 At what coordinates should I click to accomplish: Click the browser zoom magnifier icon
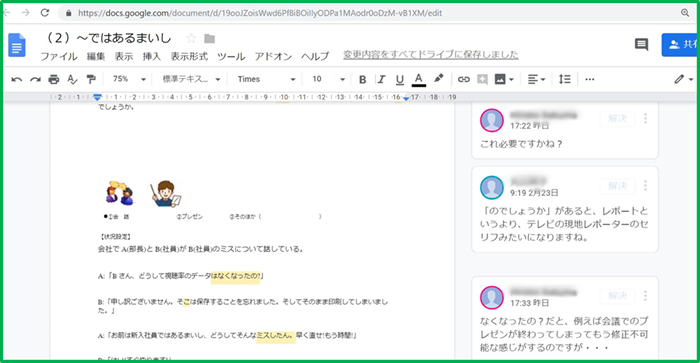tap(685, 13)
